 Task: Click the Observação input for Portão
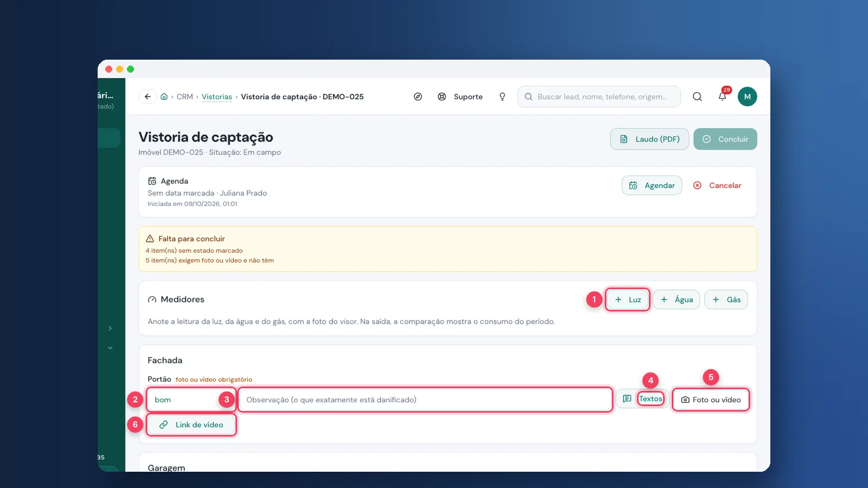(425, 400)
